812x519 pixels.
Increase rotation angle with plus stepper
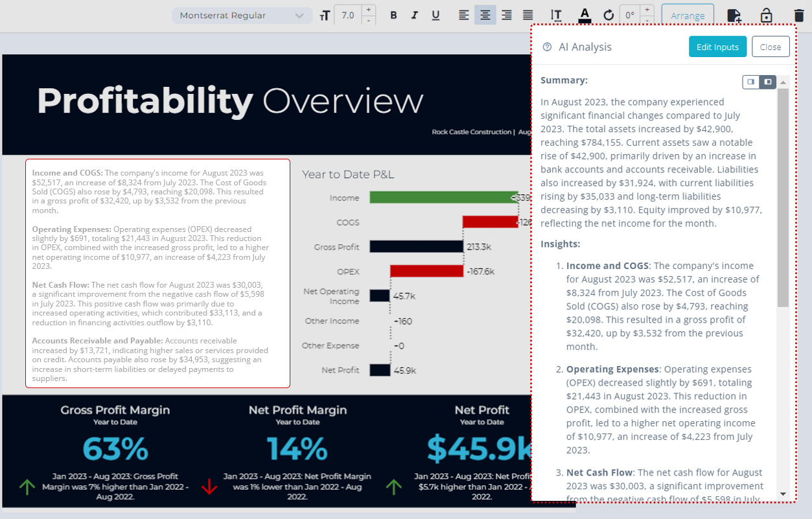647,10
